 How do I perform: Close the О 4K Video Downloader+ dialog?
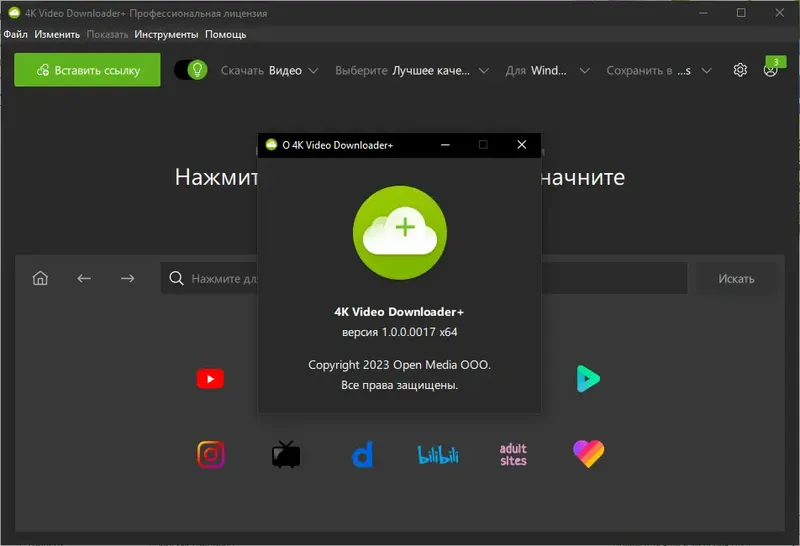click(x=521, y=145)
